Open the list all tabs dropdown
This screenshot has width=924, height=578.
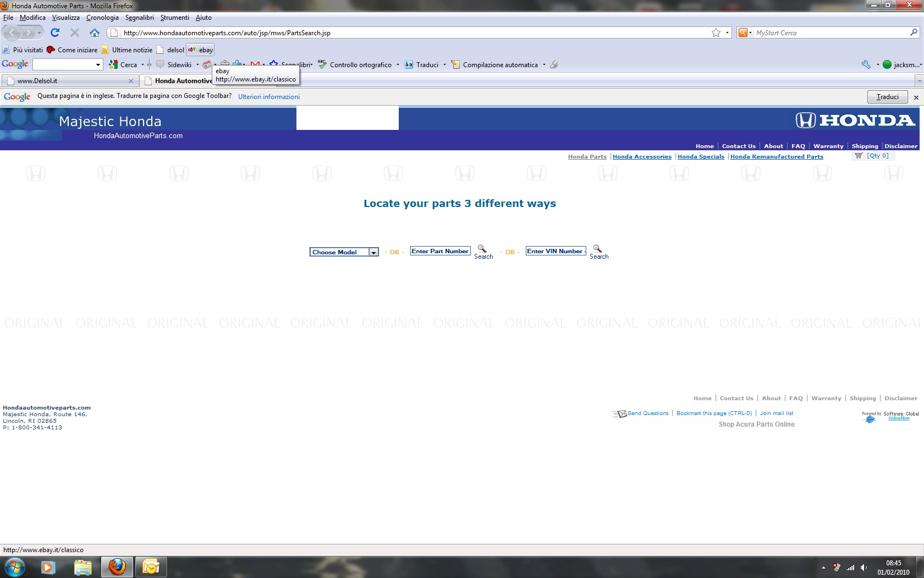919,81
